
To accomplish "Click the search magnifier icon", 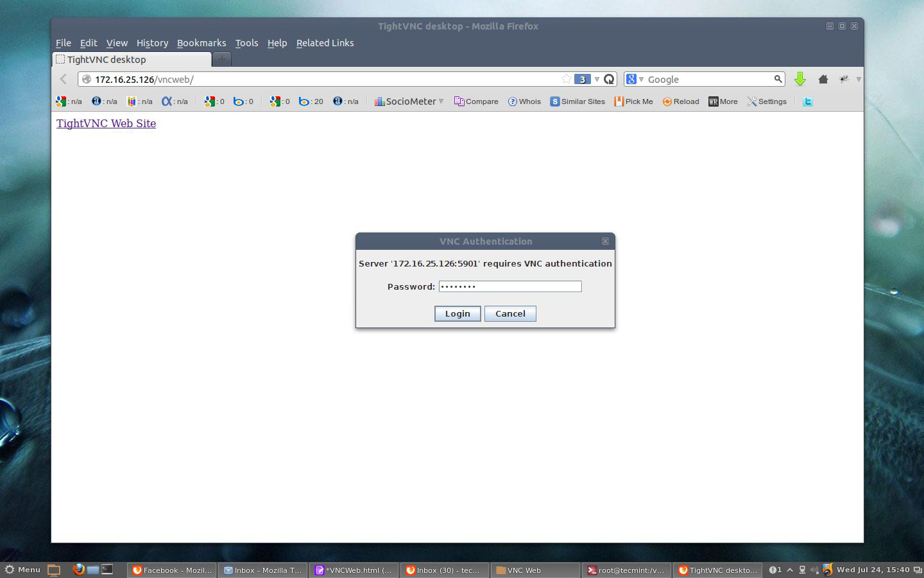I will pos(778,79).
